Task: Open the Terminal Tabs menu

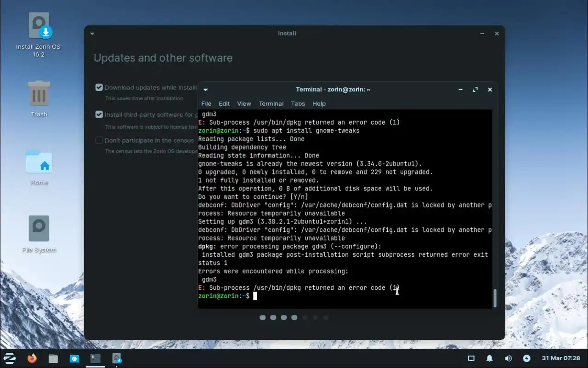Action: (298, 103)
